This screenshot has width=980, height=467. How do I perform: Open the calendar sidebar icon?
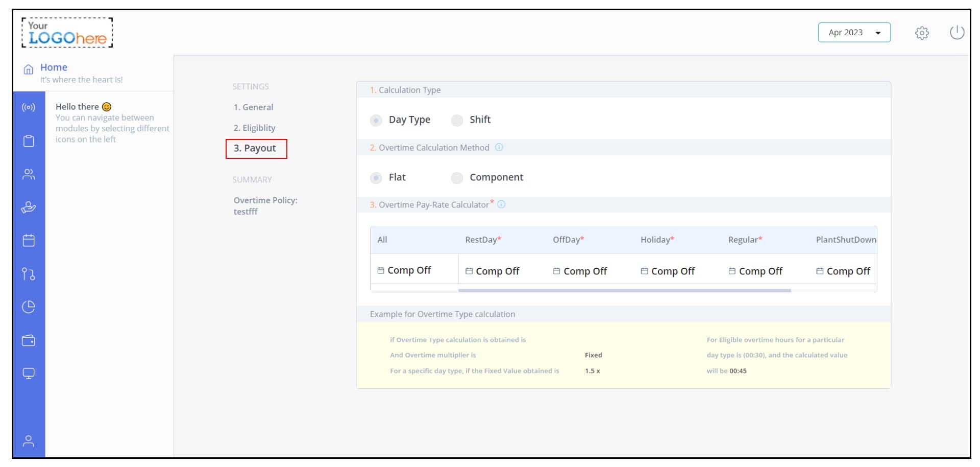(29, 241)
